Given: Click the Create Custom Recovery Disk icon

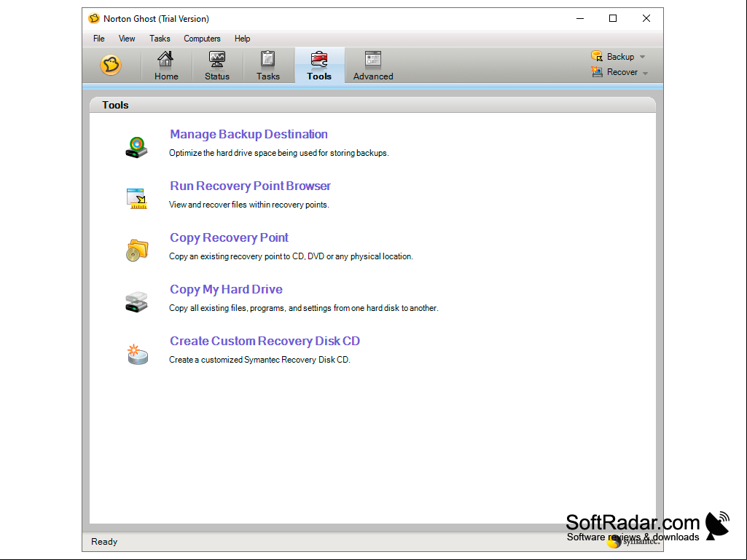Looking at the screenshot, I should click(x=137, y=354).
